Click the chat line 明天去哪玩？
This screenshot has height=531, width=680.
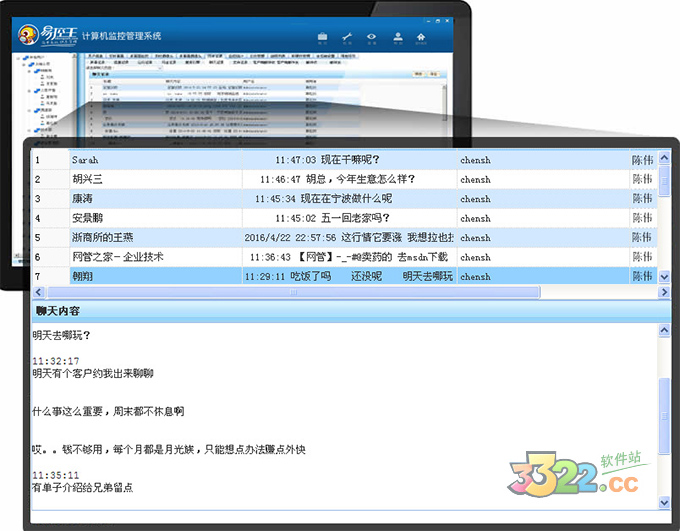(61, 335)
